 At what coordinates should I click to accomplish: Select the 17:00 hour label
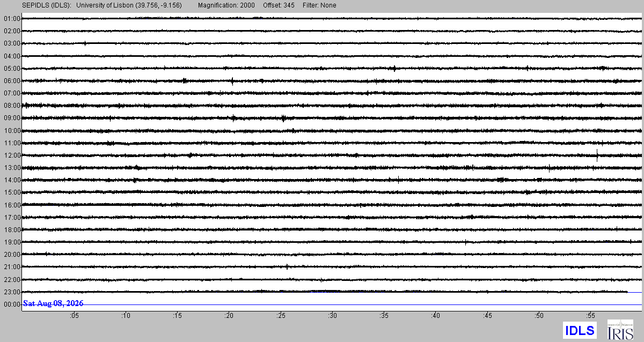tap(12, 218)
